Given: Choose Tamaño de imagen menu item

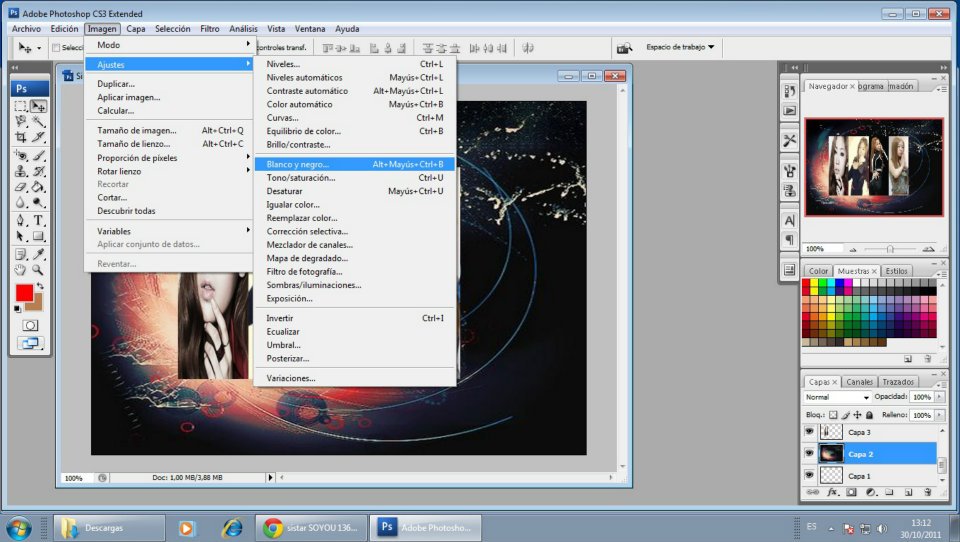Looking at the screenshot, I should pyautogui.click(x=168, y=130).
